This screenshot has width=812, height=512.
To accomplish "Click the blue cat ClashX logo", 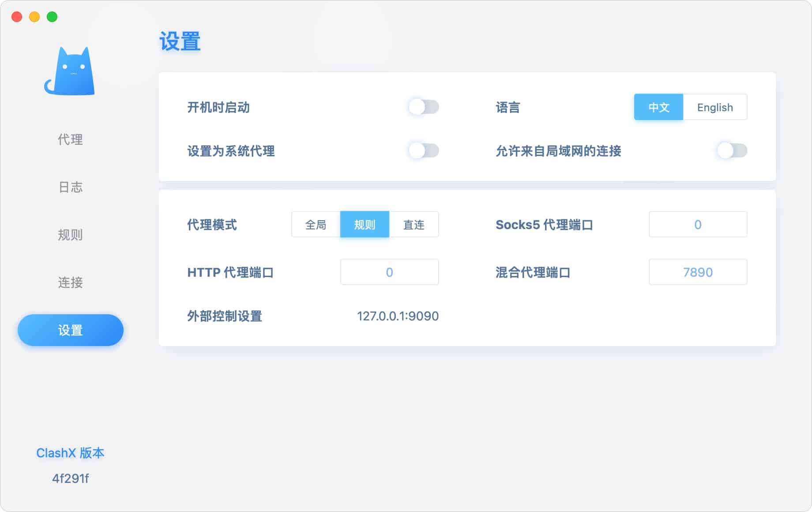I will point(70,71).
